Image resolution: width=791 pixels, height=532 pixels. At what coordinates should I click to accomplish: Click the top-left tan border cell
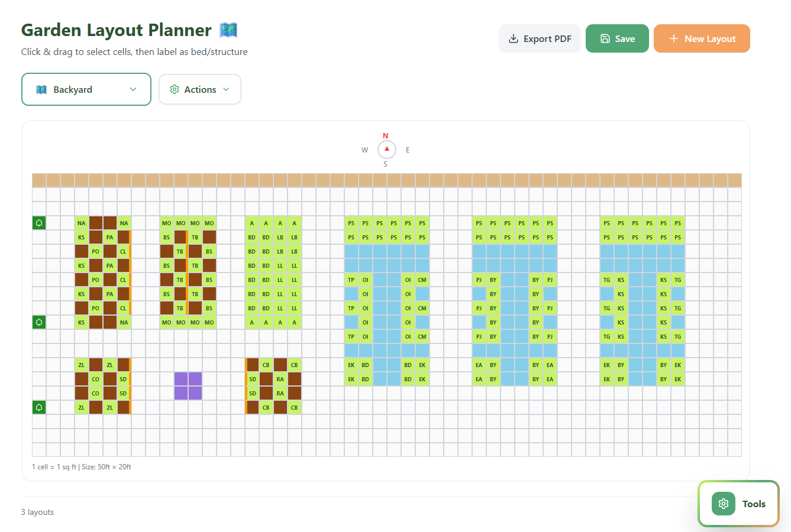[x=39, y=180]
